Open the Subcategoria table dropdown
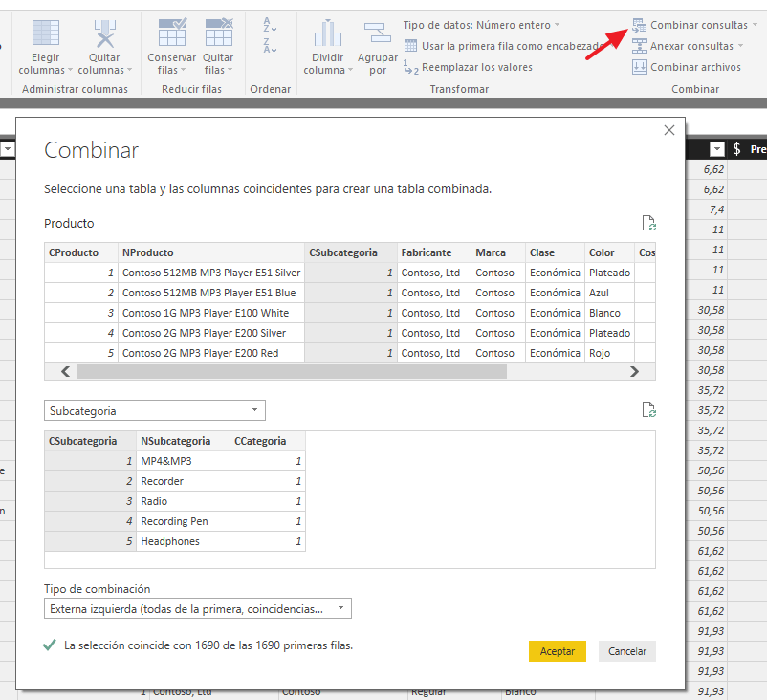Viewport: 767px width, 700px height. pos(155,410)
